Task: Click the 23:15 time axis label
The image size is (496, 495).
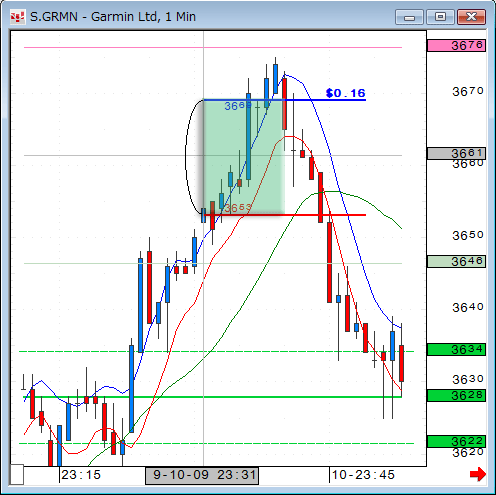Action: [81, 475]
